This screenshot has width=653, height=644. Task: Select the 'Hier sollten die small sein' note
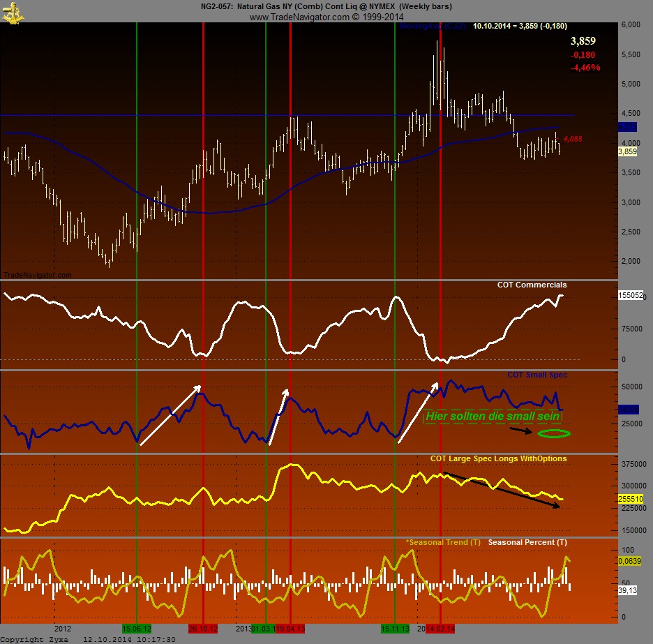tap(493, 416)
